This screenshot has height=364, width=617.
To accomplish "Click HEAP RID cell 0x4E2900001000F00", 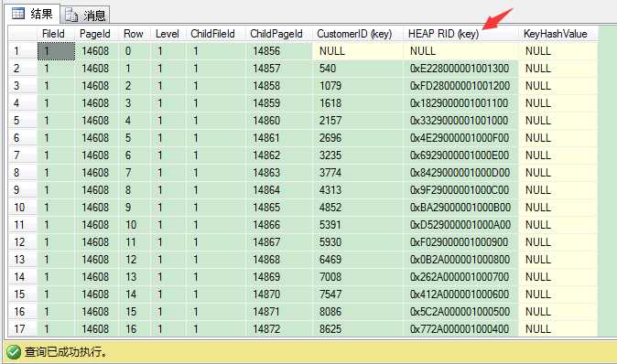I will [x=460, y=138].
